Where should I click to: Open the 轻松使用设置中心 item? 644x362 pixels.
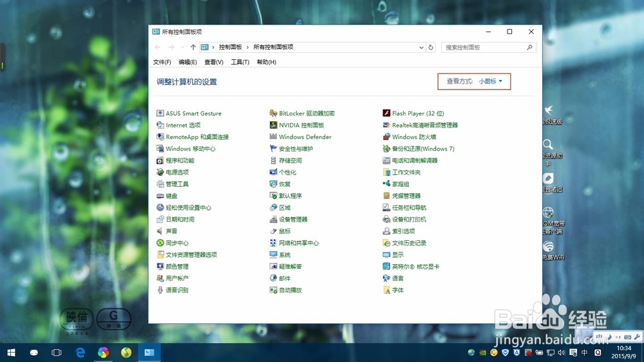point(189,207)
